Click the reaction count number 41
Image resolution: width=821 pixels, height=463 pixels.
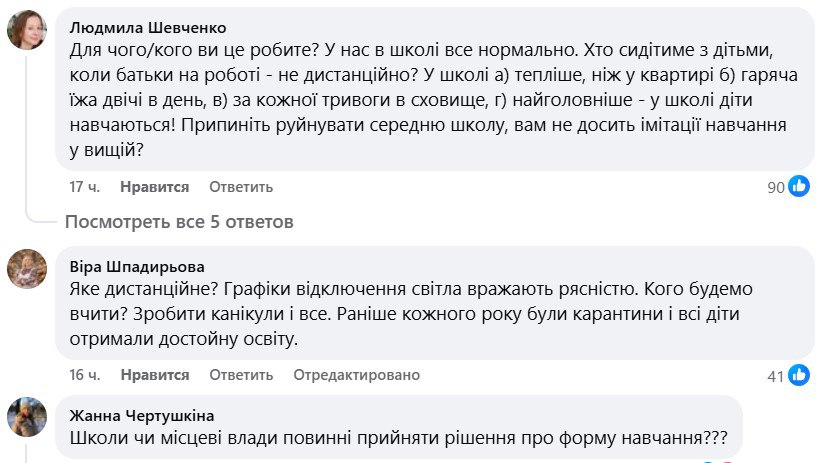click(775, 376)
